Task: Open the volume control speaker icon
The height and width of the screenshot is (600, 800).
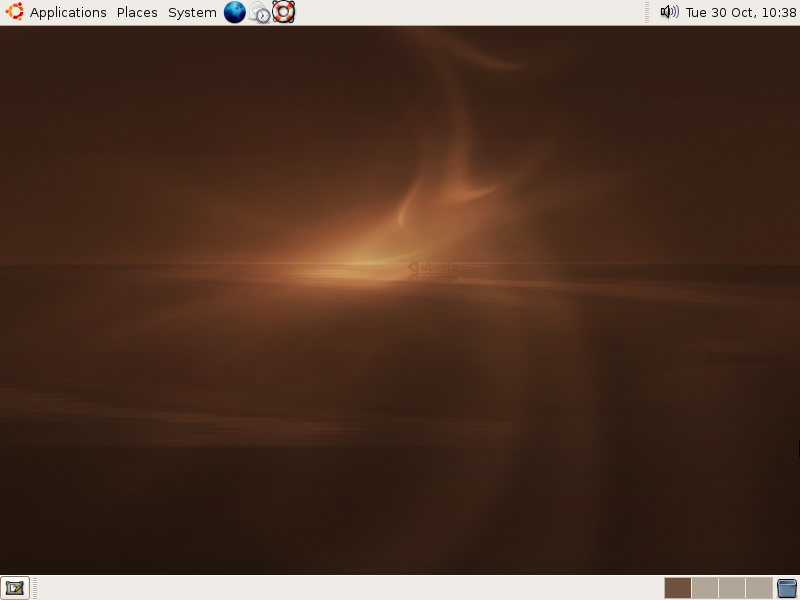Action: point(669,12)
